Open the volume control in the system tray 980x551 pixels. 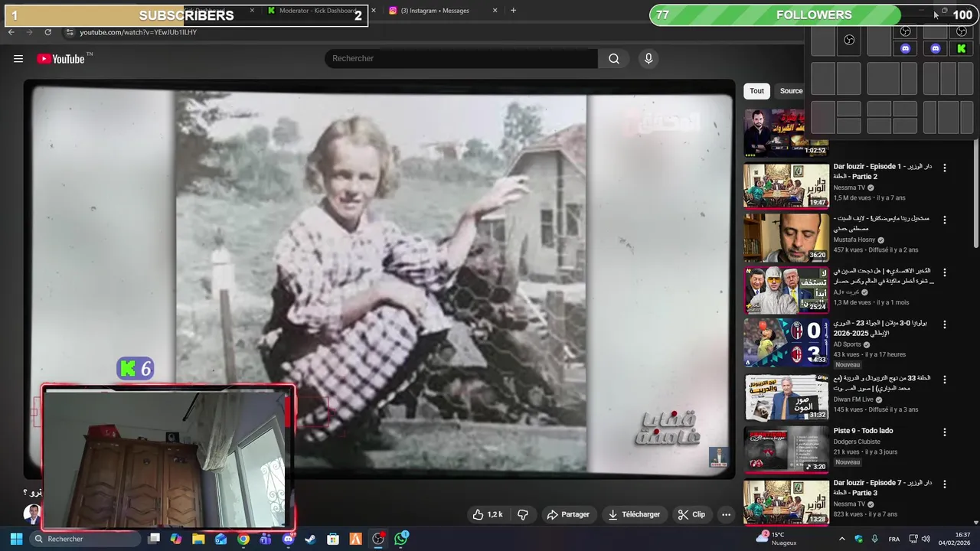926,539
